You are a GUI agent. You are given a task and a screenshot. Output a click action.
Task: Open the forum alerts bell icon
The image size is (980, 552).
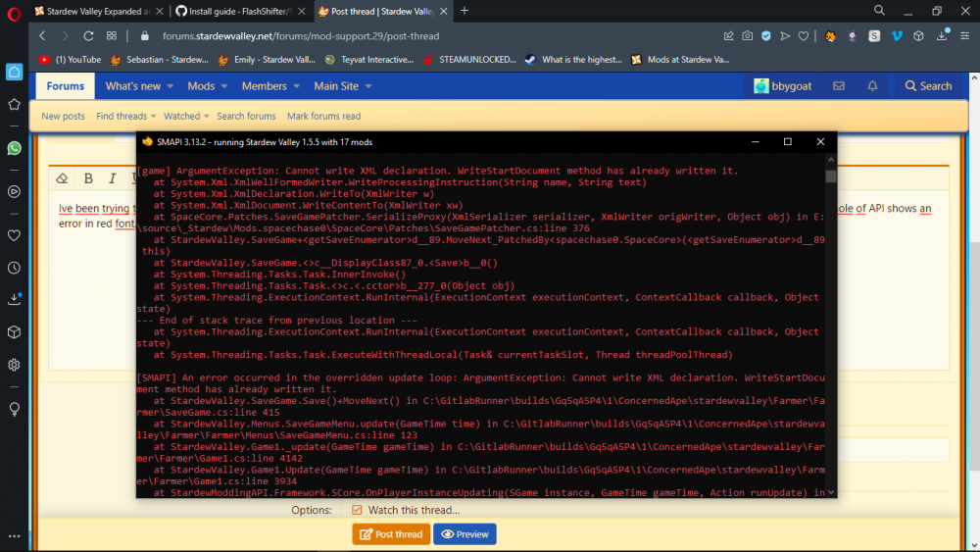tap(872, 86)
